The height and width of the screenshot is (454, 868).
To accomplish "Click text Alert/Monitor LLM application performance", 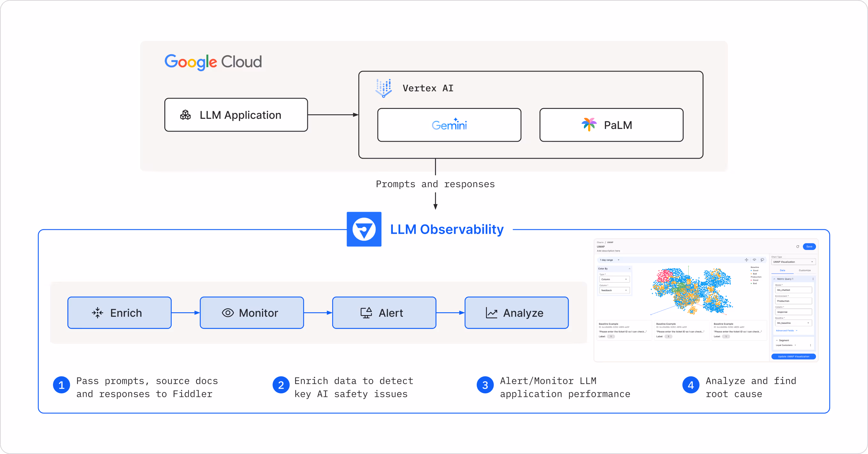I will (565, 387).
